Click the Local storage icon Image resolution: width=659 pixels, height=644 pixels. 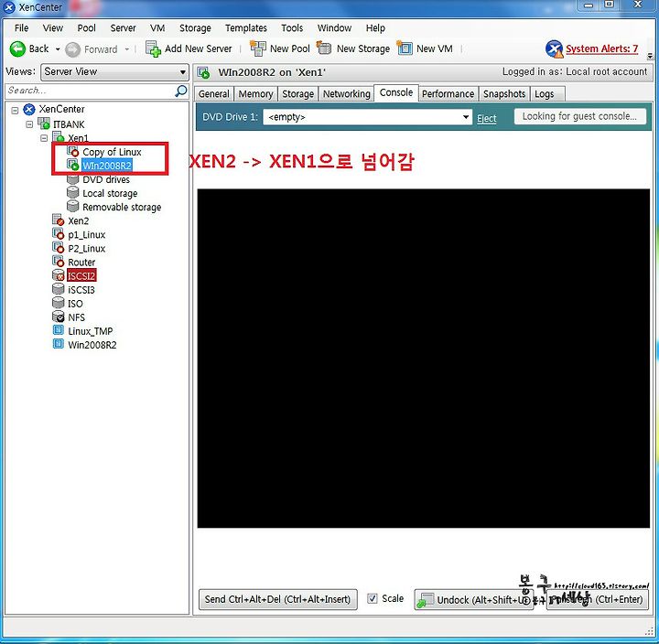point(72,192)
